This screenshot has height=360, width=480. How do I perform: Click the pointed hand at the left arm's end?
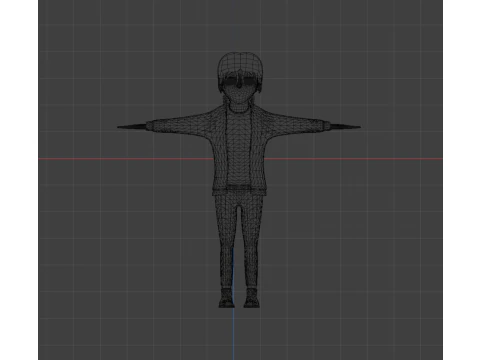point(132,127)
